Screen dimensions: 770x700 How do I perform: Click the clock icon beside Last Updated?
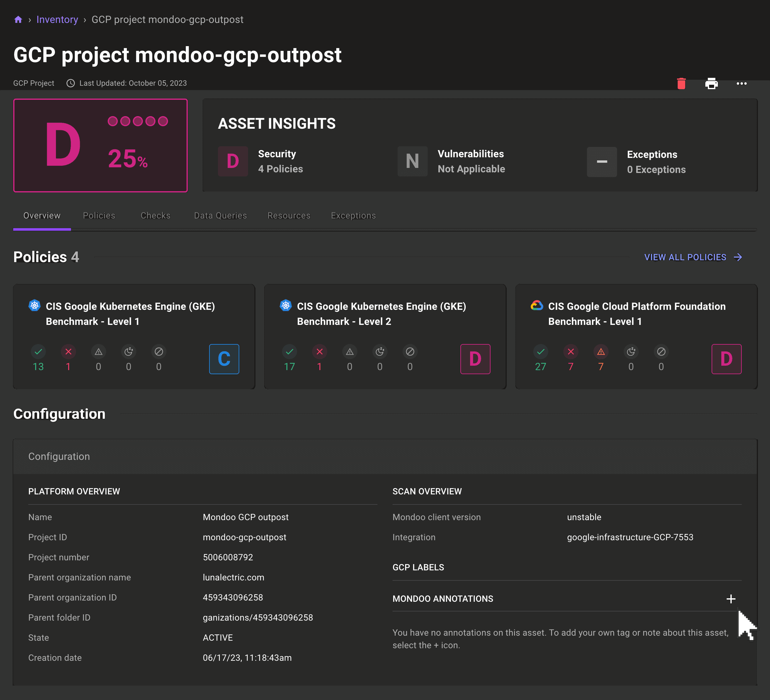point(70,83)
